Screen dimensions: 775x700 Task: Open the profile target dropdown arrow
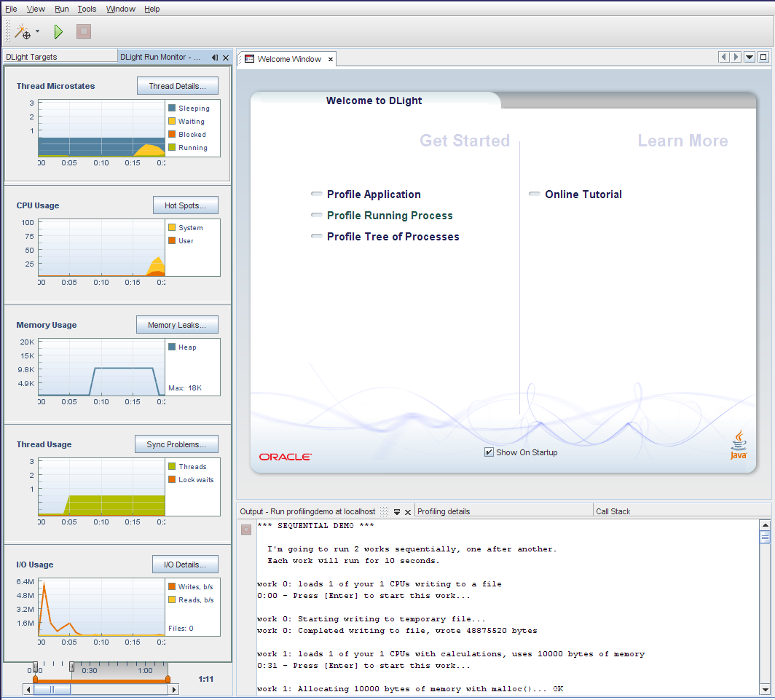[37, 31]
